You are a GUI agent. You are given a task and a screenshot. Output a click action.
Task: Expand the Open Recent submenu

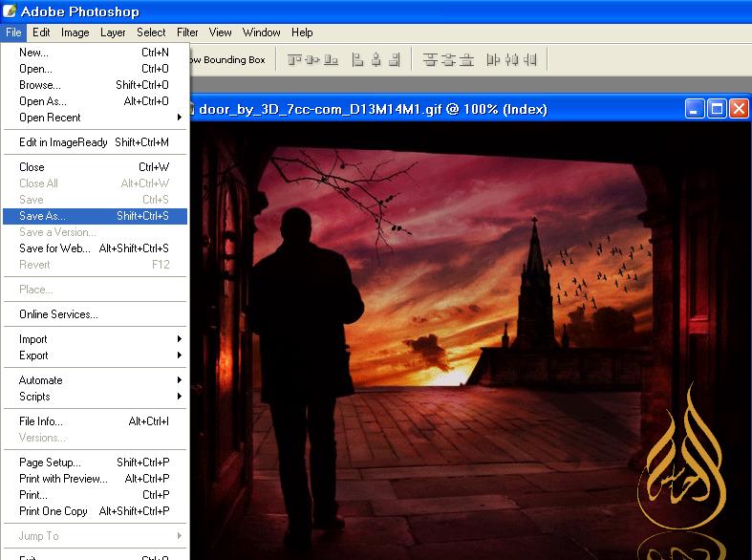click(96, 118)
